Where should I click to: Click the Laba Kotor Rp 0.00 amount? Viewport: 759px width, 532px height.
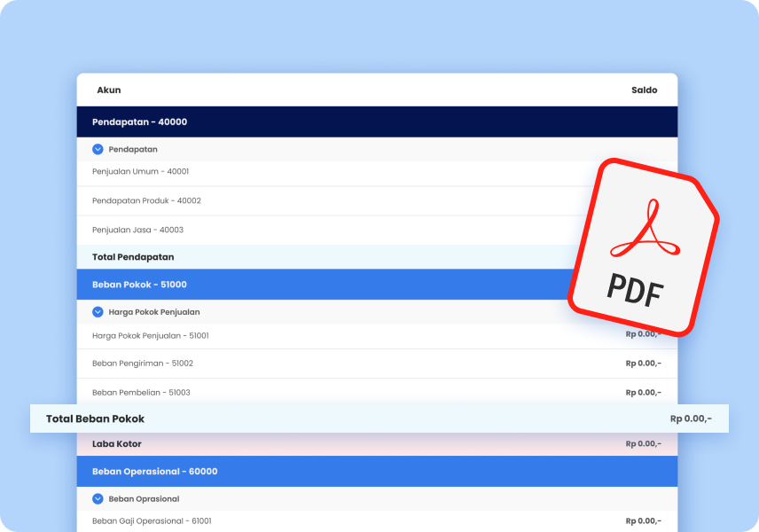tap(644, 444)
